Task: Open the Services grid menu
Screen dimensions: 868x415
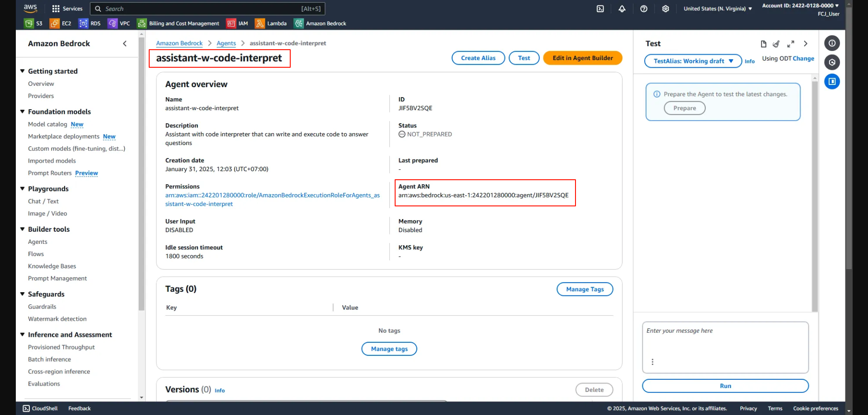Action: (x=67, y=9)
